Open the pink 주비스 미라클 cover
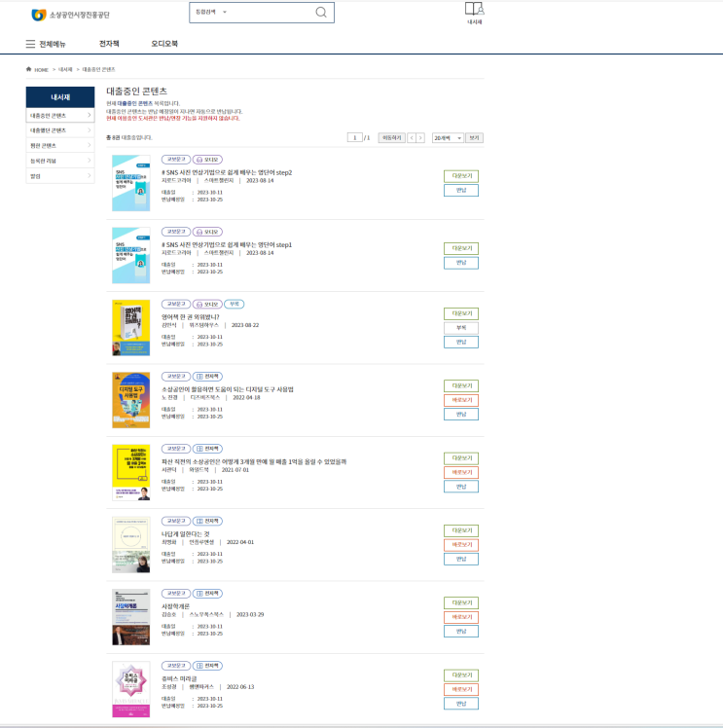Screen dimensions: 723x728 (130, 689)
